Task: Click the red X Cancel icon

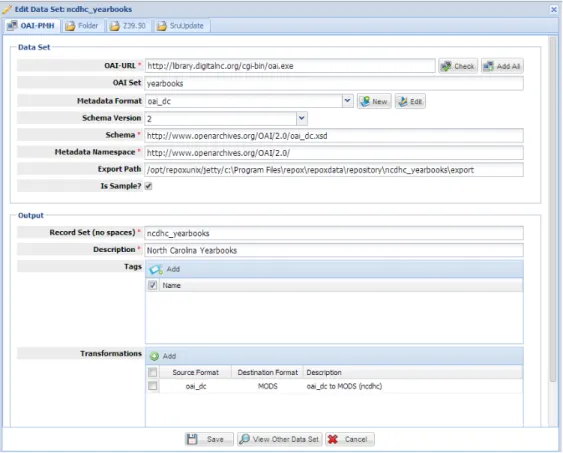Action: pyautogui.click(x=333, y=439)
